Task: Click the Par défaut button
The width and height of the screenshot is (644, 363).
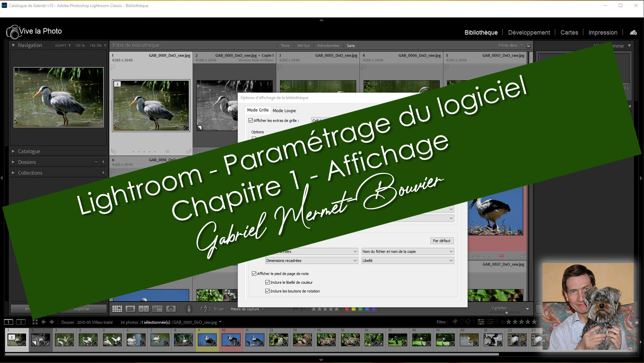Action: click(441, 241)
